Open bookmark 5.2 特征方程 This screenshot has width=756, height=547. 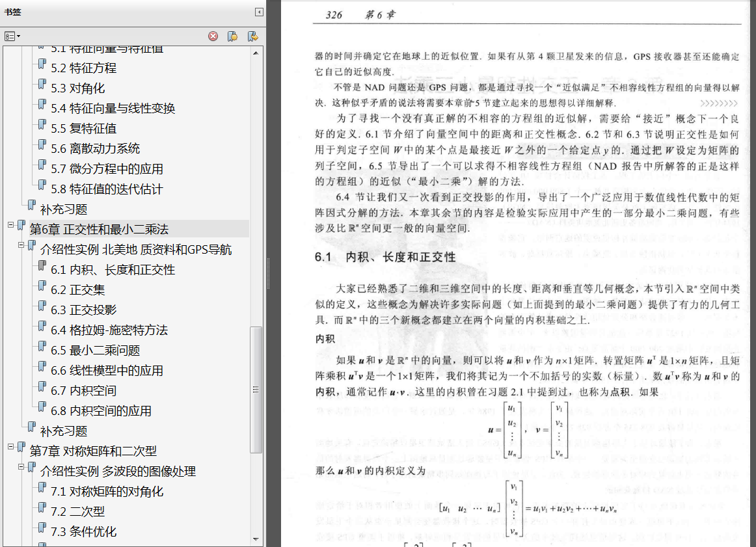(83, 68)
